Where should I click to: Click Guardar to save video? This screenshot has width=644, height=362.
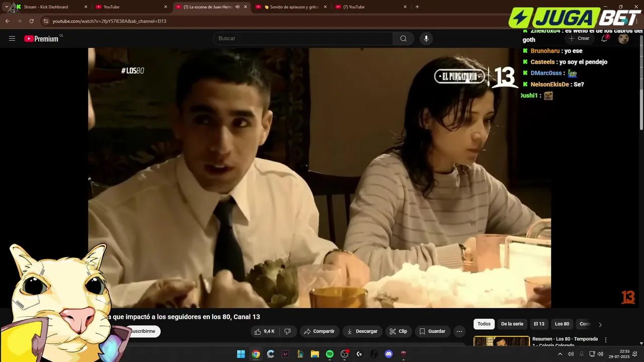point(432,331)
